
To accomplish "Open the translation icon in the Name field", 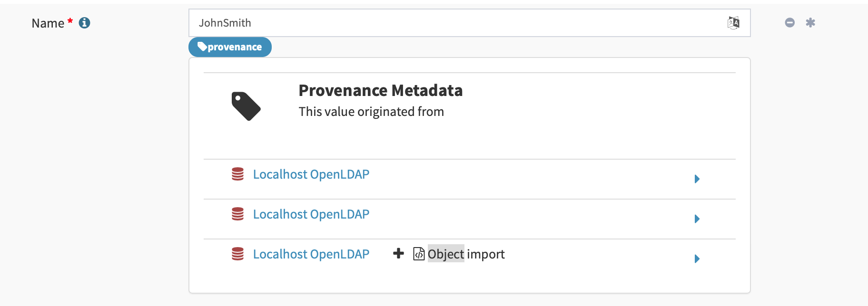I will pos(733,22).
